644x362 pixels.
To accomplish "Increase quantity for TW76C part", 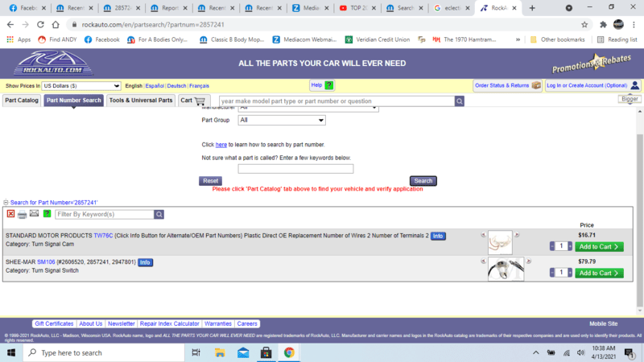I will pos(570,246).
